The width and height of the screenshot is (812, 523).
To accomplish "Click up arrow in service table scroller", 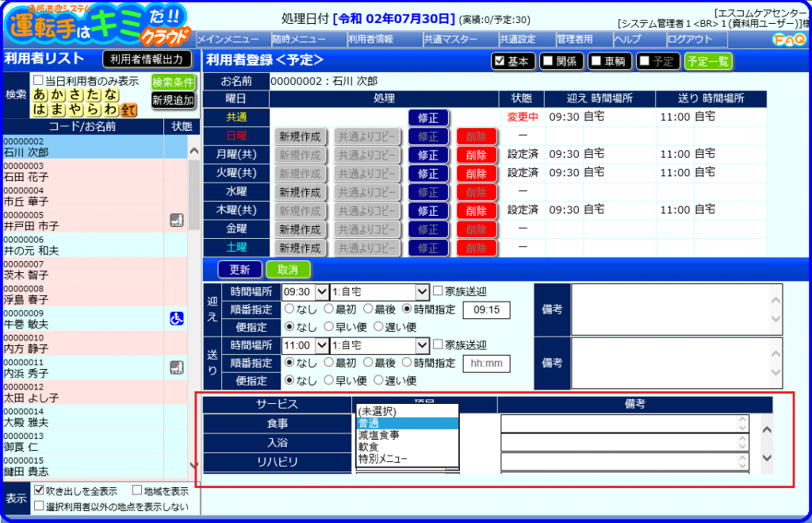I will coord(767,429).
